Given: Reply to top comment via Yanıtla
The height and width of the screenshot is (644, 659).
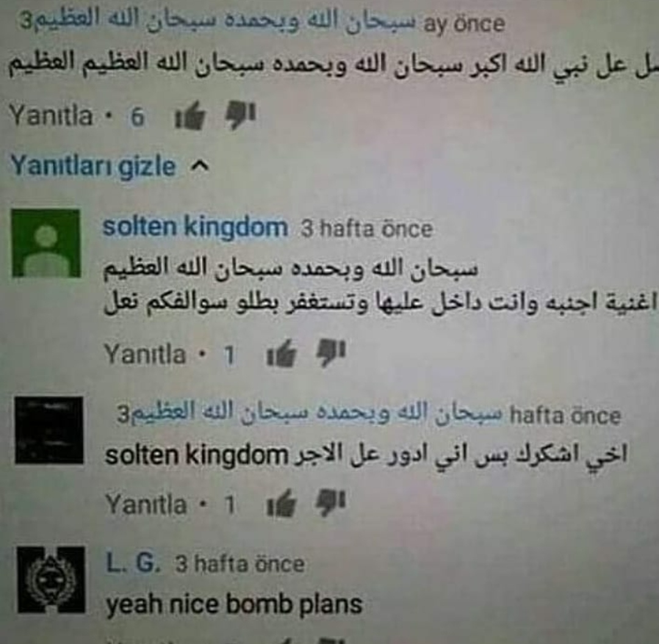Looking at the screenshot, I should pos(51,115).
